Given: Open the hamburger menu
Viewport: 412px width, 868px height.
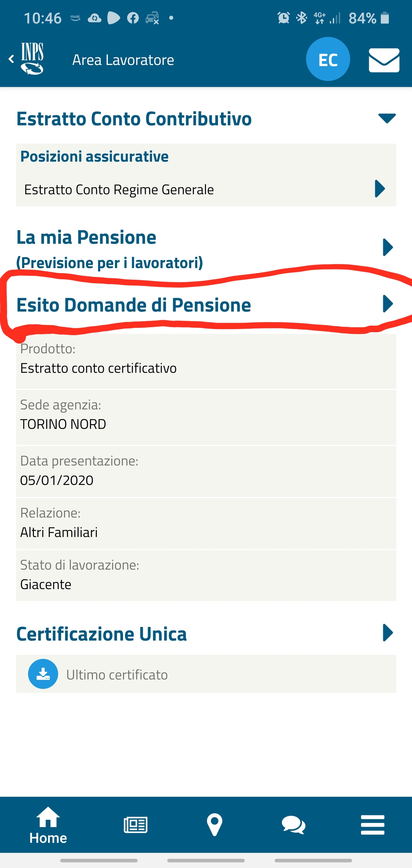Looking at the screenshot, I should point(372,825).
